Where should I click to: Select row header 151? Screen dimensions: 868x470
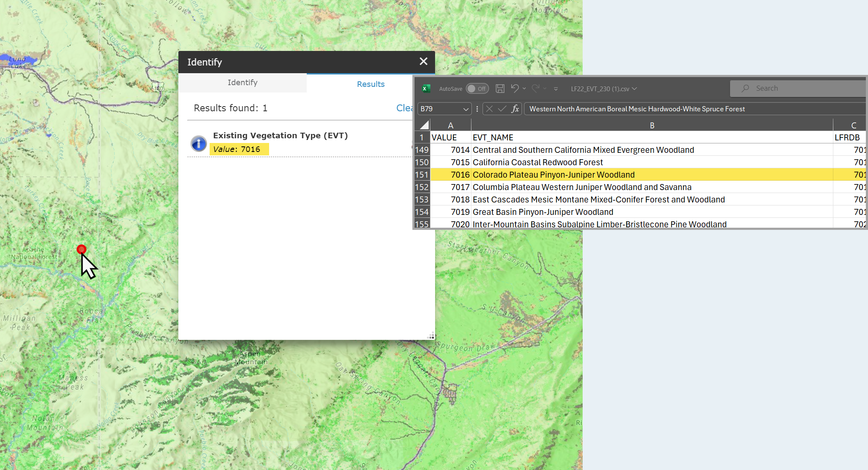(x=422, y=175)
